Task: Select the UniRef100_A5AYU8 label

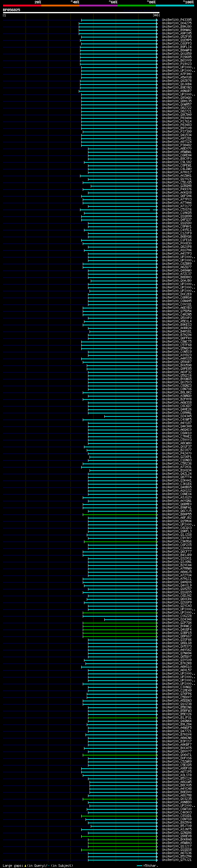Action: tap(176, 78)
